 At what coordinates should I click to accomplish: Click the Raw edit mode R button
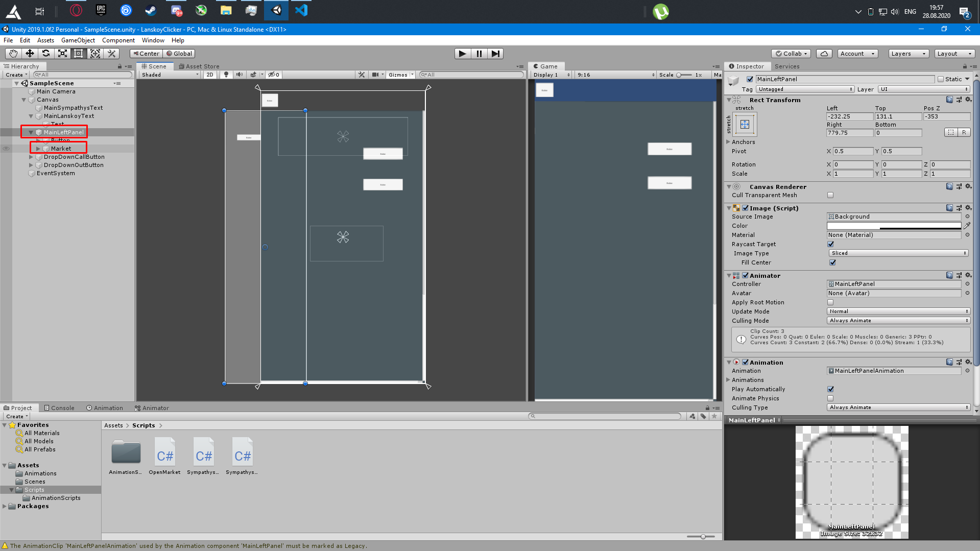tap(964, 132)
